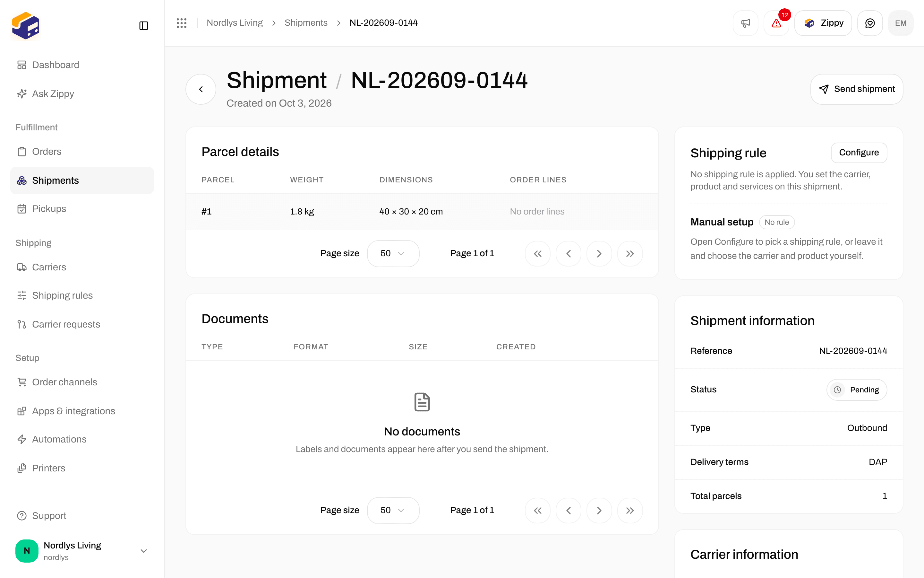
Task: Go to first page in Parcel details
Action: click(x=538, y=253)
